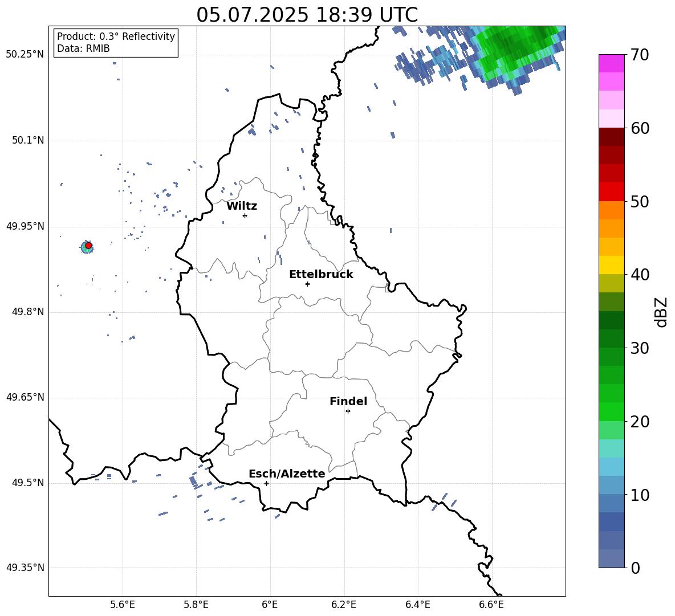Click the cross marker below Esch/Alzette
This screenshot has height=616, width=675.
(266, 483)
